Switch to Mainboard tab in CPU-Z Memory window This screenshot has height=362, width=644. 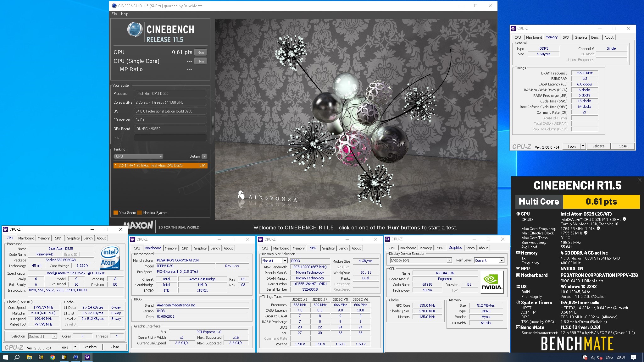534,37
